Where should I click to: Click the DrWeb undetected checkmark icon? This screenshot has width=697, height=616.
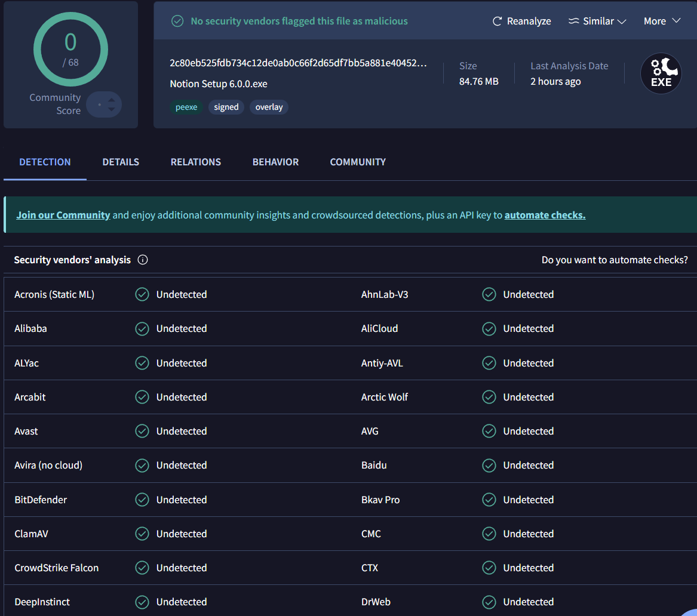(x=489, y=602)
